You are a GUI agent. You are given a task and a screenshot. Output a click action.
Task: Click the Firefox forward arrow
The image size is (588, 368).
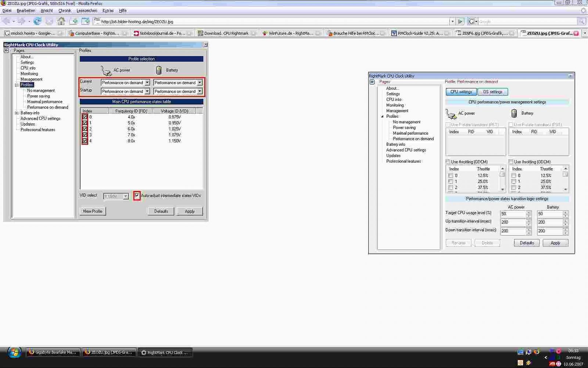[x=21, y=21]
